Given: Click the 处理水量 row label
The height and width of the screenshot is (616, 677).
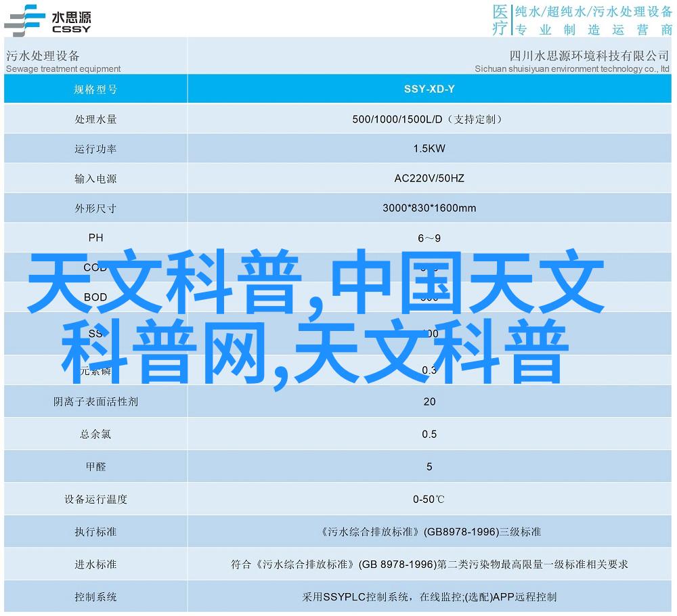Looking at the screenshot, I should (95, 119).
